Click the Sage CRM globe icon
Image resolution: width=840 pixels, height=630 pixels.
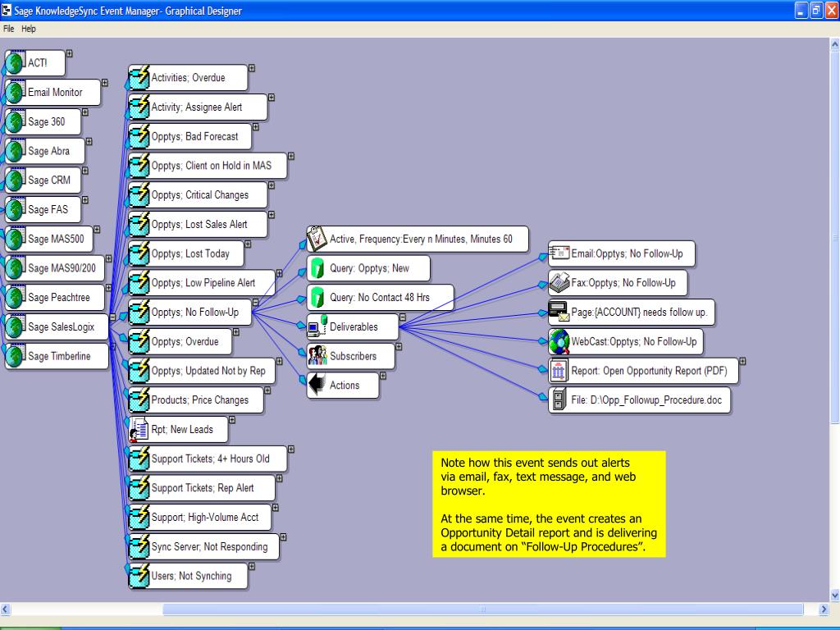16,180
